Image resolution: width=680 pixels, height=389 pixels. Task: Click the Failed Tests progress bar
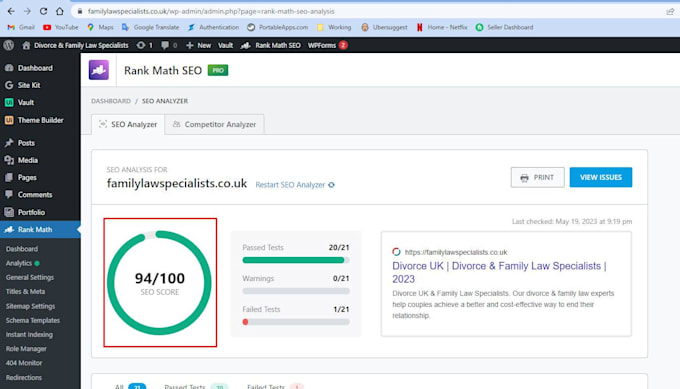pyautogui.click(x=296, y=322)
